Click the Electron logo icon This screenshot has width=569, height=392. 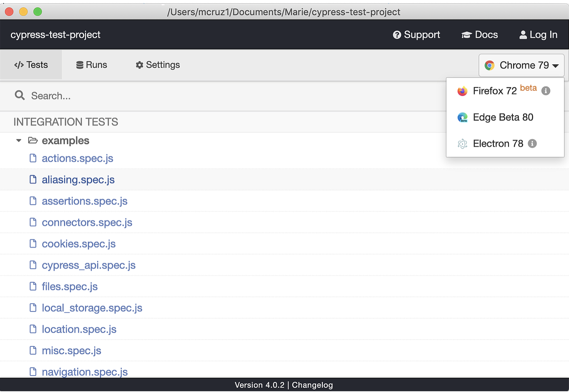pyautogui.click(x=462, y=144)
